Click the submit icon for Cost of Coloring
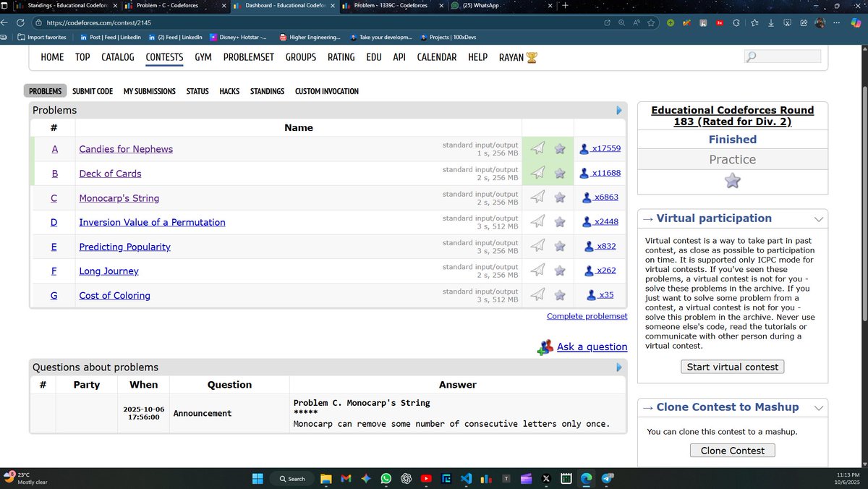 [x=537, y=295]
